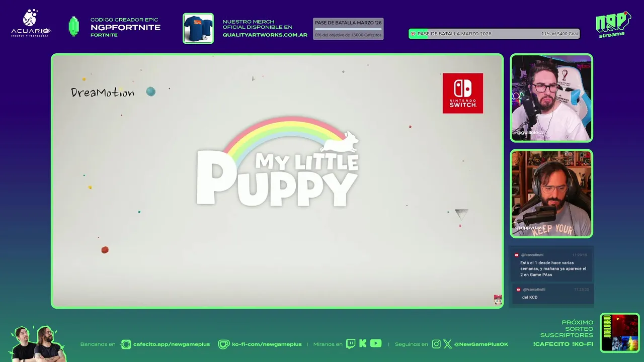Click the NGPFORTNITE creator code text

point(125,28)
